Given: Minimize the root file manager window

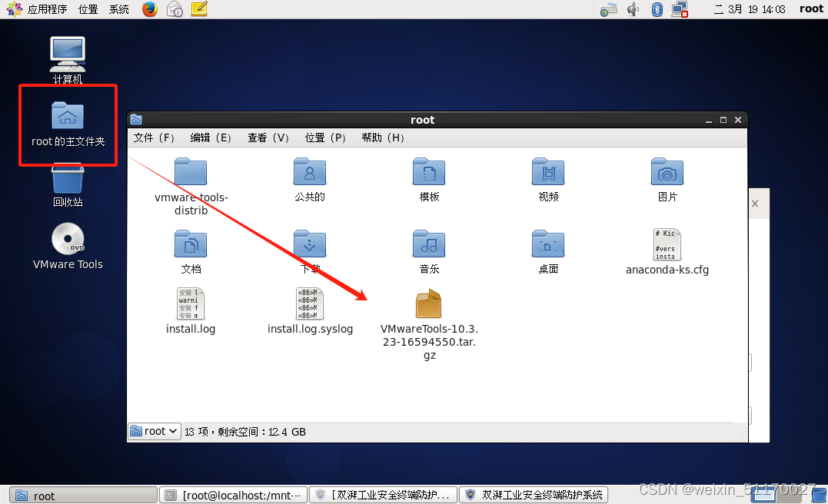Looking at the screenshot, I should 709,121.
